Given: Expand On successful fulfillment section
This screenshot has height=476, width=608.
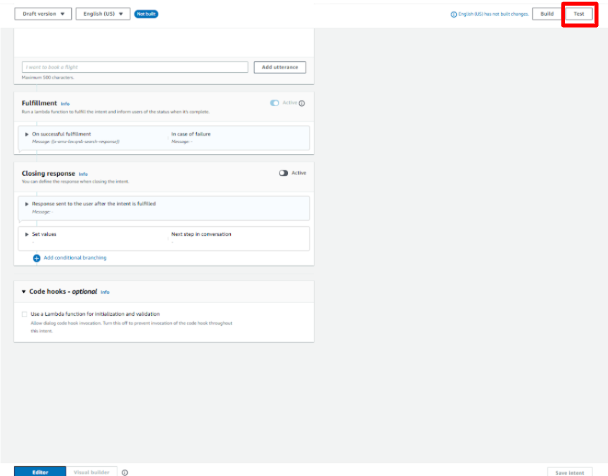Looking at the screenshot, I should [x=27, y=134].
